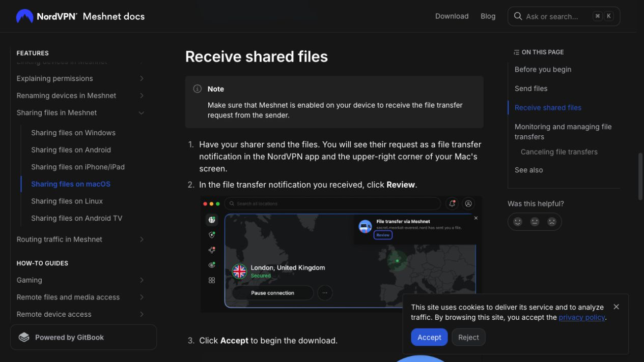Jump to Monitoring and managing file transfers
The width and height of the screenshot is (644, 362).
click(x=563, y=132)
